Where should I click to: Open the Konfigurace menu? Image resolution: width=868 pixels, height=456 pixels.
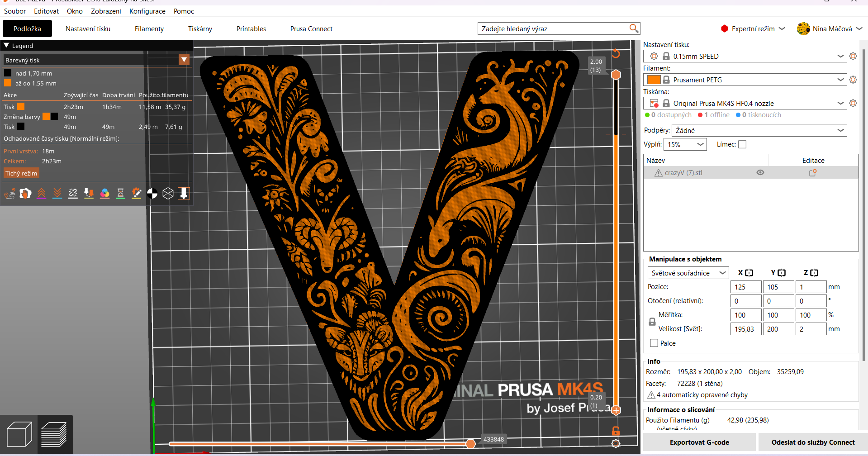(x=147, y=11)
